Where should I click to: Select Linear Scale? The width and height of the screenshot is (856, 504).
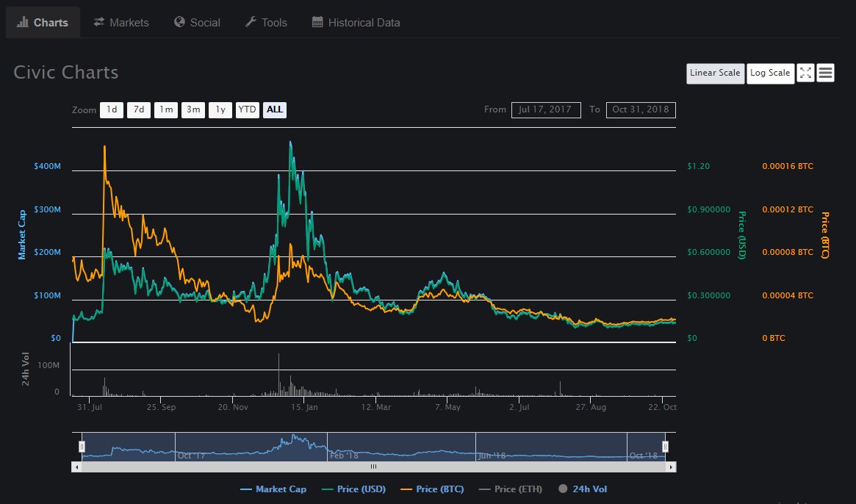click(715, 73)
